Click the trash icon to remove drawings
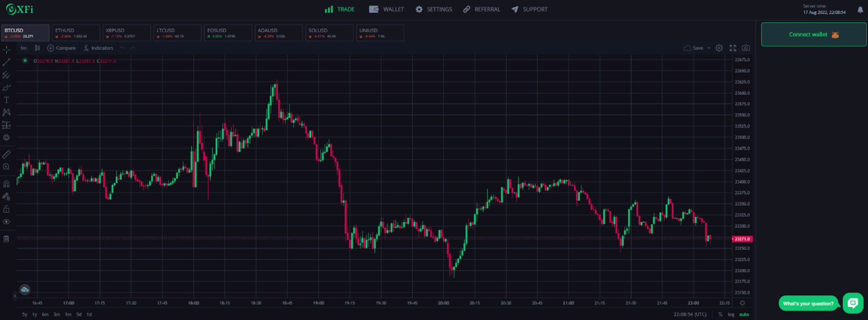The height and width of the screenshot is (320, 868). (x=6, y=239)
